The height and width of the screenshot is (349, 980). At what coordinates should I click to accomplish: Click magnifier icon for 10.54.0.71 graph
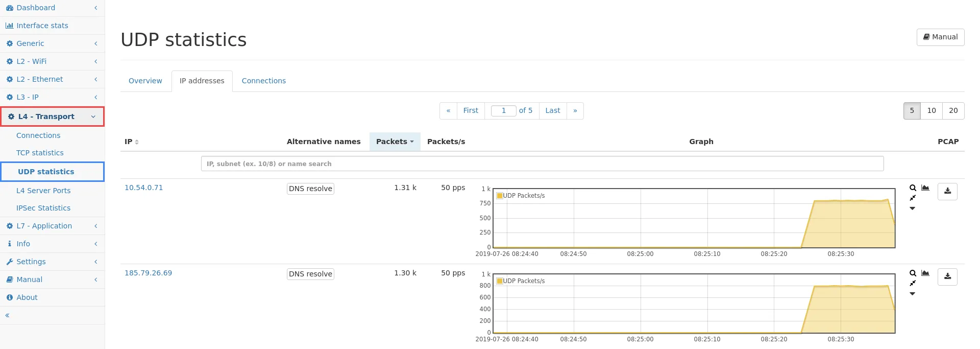click(x=913, y=188)
